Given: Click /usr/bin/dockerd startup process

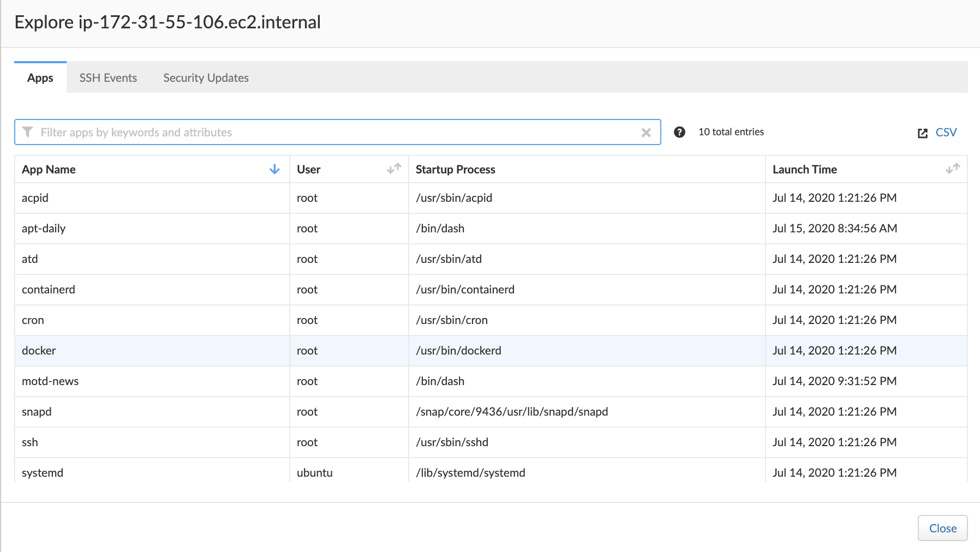Looking at the screenshot, I should tap(458, 351).
